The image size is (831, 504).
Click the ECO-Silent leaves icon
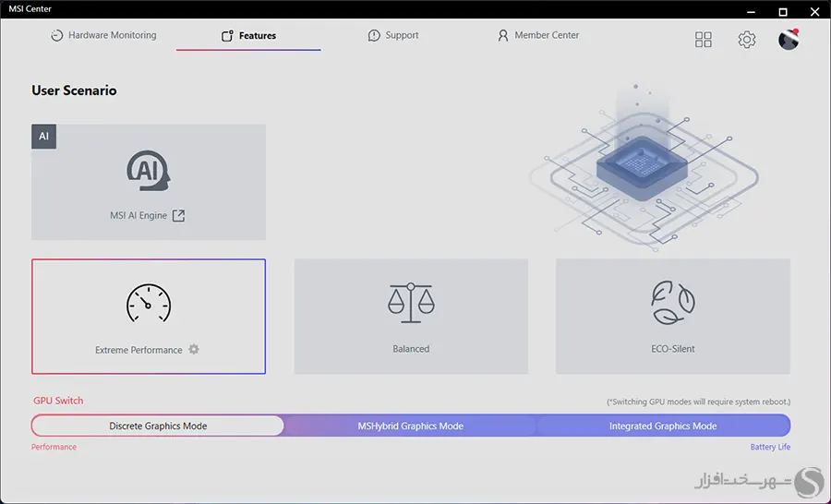[x=672, y=303]
